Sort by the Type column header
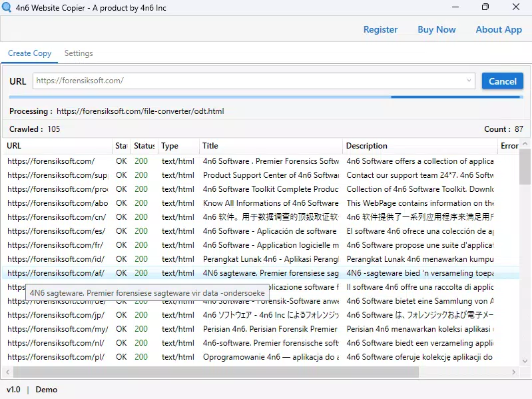Image resolution: width=532 pixels, height=399 pixels. point(179,146)
